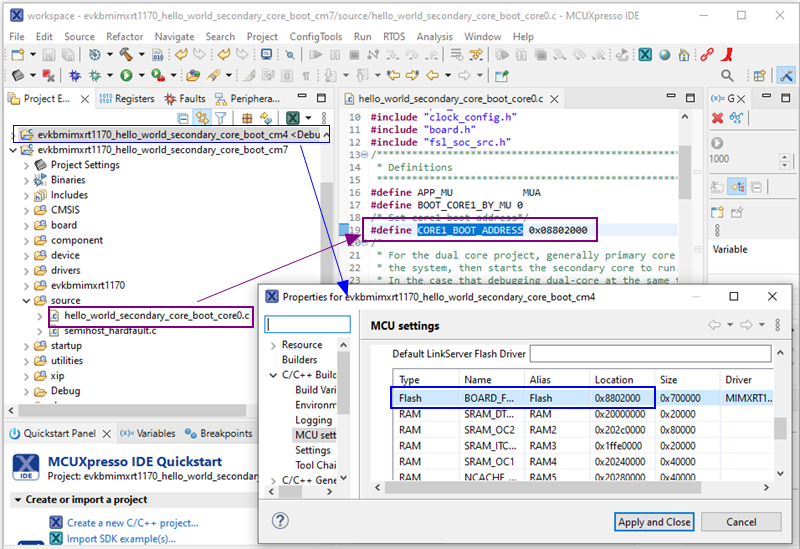Click Apply and Close button

[654, 522]
